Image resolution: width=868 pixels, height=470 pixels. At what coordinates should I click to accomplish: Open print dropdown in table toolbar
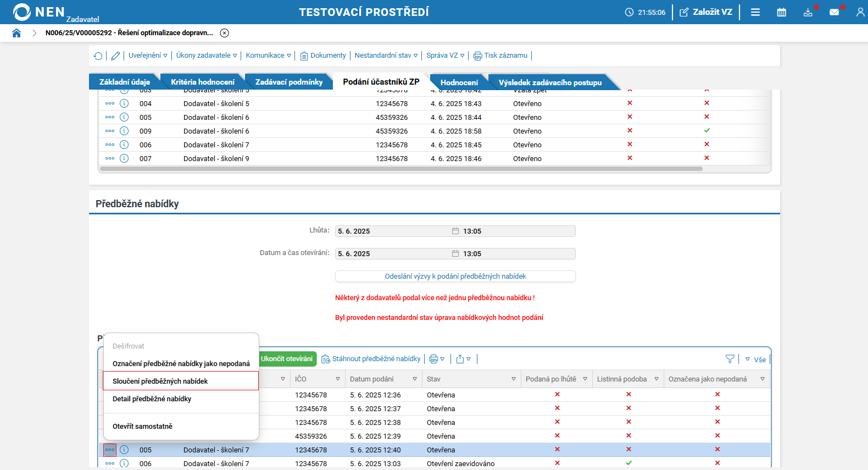pyautogui.click(x=437, y=359)
